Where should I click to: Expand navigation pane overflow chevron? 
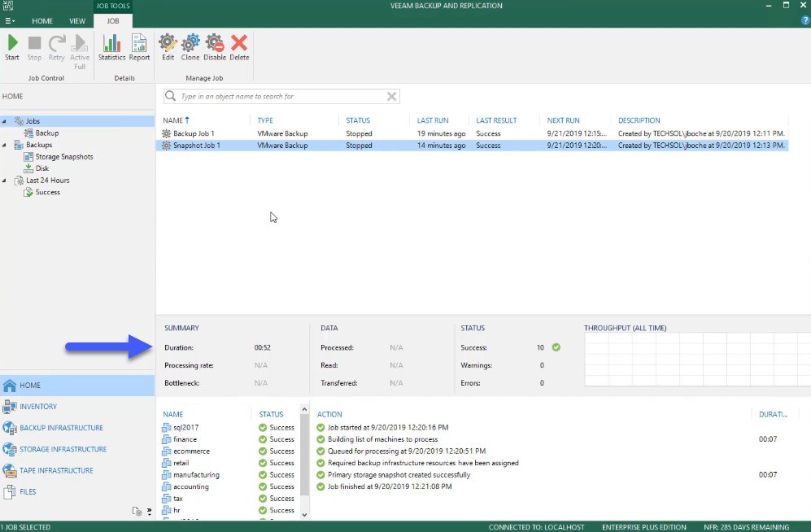[x=150, y=512]
